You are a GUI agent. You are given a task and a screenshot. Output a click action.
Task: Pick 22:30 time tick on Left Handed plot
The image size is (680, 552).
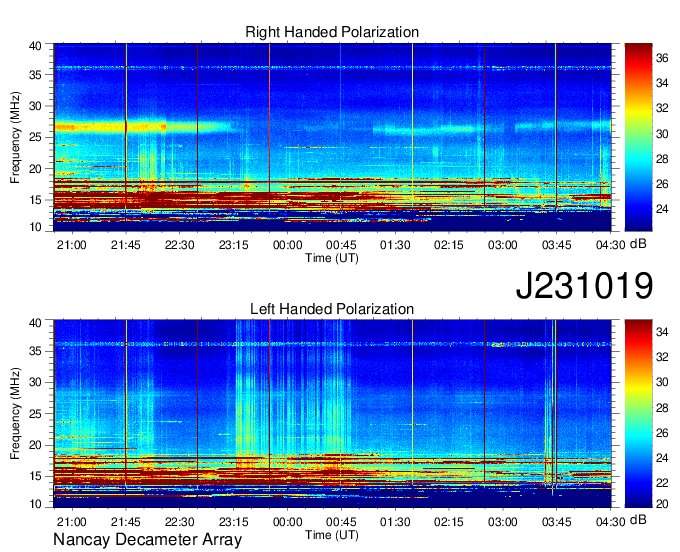tap(180, 522)
